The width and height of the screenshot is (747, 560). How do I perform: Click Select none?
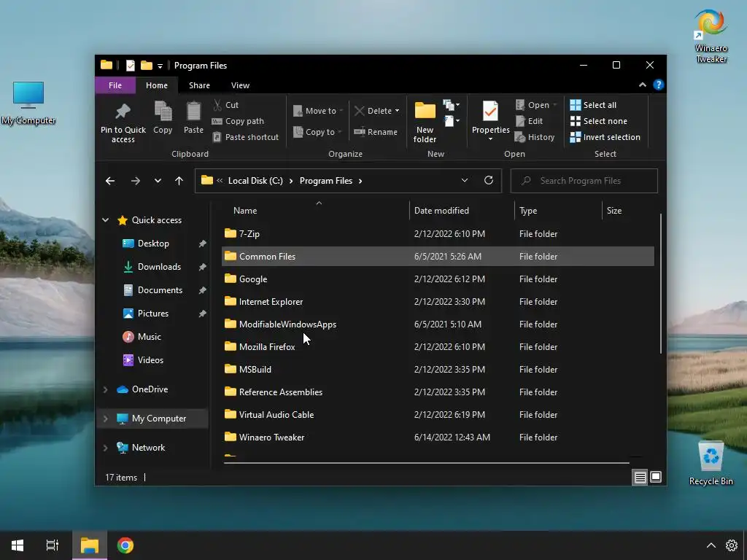click(x=599, y=121)
